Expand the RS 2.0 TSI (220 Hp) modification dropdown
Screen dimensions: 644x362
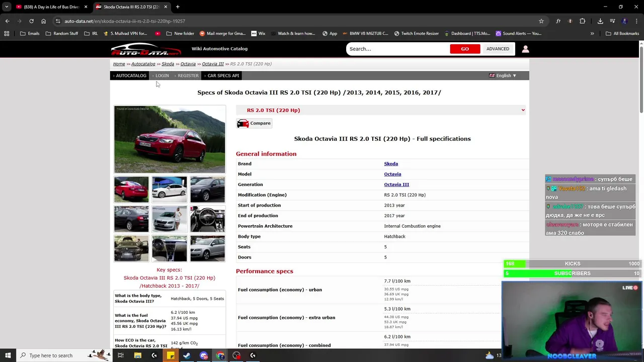[x=381, y=110]
